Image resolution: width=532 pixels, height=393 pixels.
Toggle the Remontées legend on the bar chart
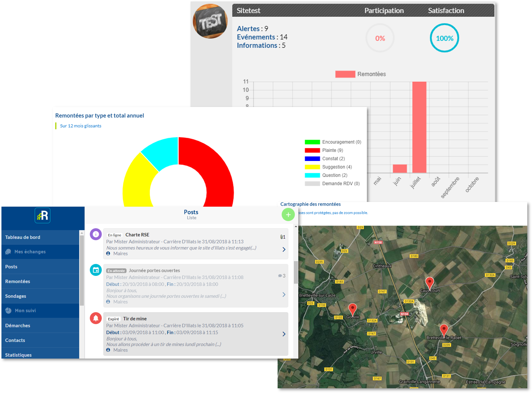coord(360,74)
